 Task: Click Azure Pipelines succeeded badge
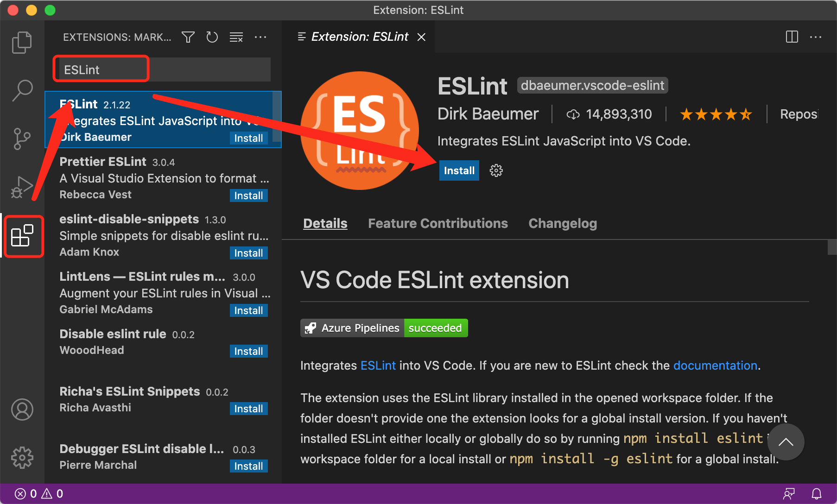click(384, 328)
